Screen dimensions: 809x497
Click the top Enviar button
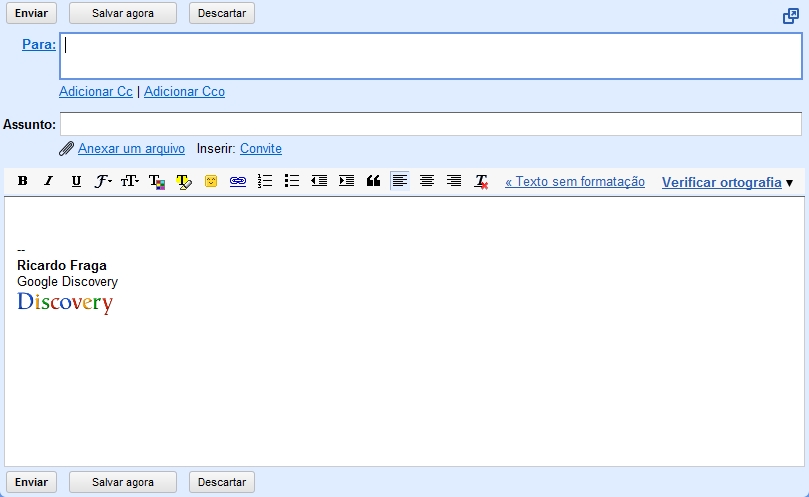coord(31,13)
